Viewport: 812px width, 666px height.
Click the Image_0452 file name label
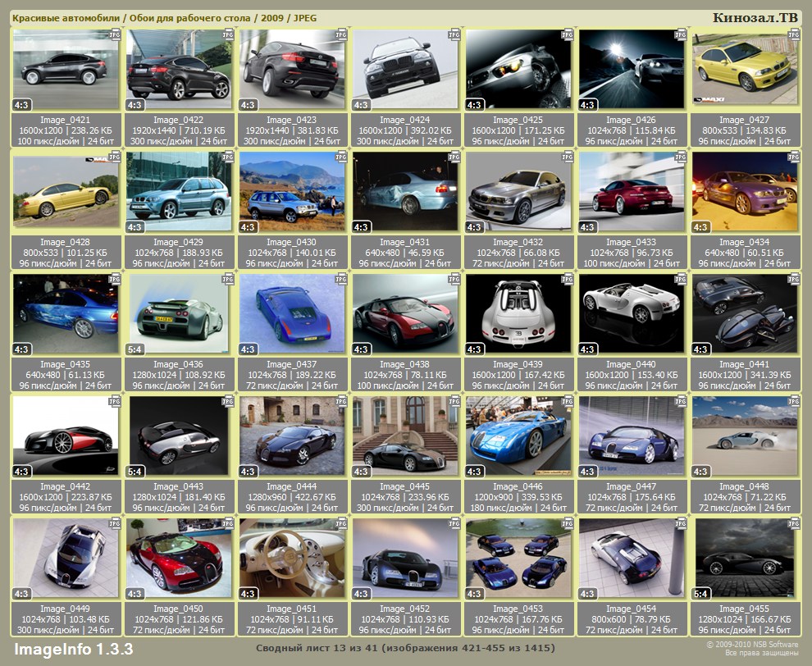405,609
